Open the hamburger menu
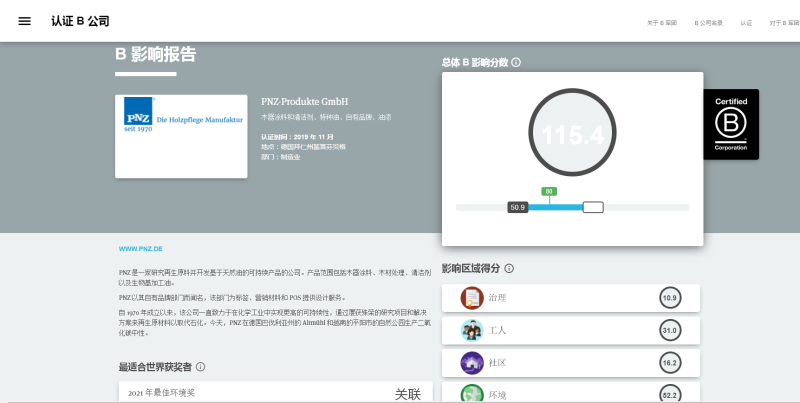 point(24,21)
